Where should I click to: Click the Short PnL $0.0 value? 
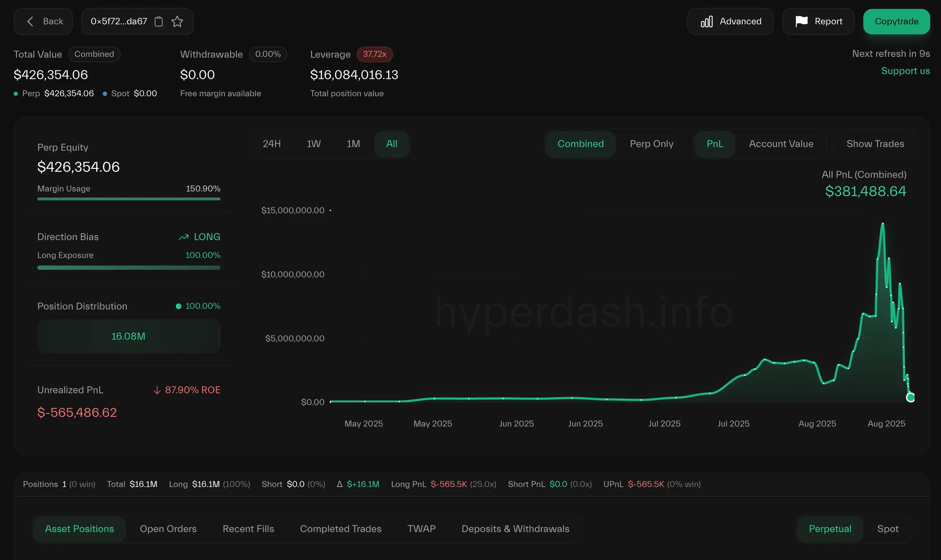[558, 484]
